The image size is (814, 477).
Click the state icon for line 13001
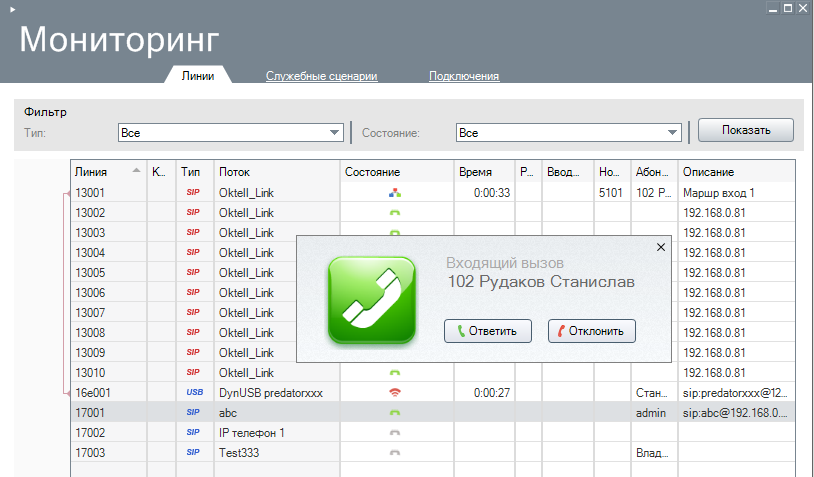394,192
